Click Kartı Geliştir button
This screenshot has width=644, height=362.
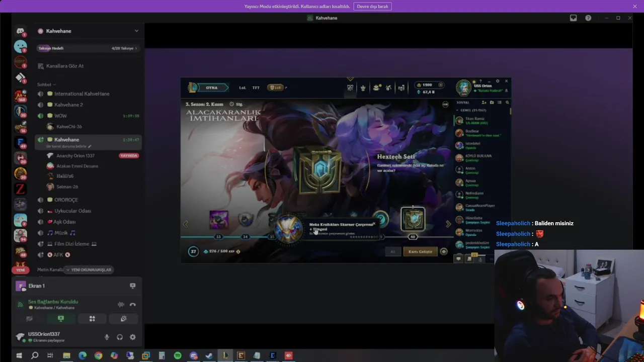pos(420,251)
